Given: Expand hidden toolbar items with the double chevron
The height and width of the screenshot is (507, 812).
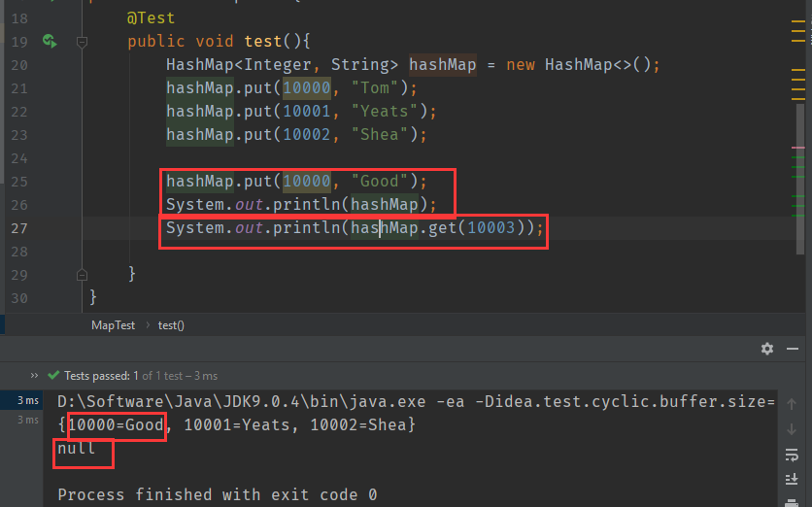Looking at the screenshot, I should point(34,376).
